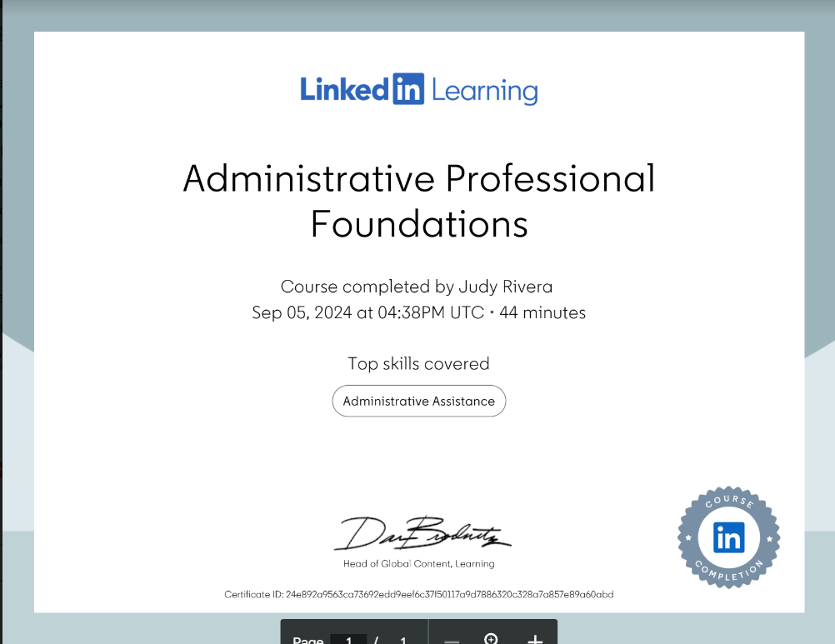This screenshot has width=835, height=644.
Task: Select the Administrative Assistance skill pill
Action: (419, 401)
